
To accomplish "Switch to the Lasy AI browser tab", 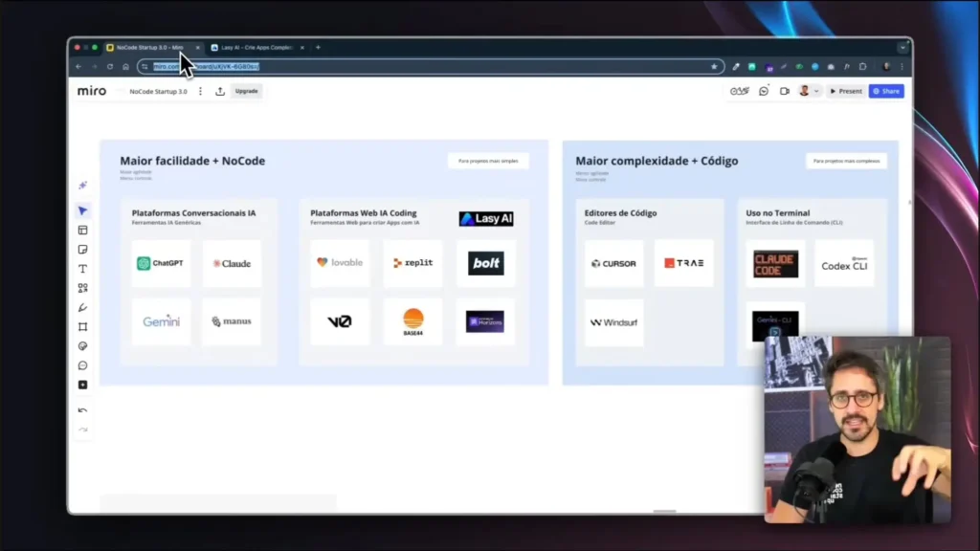I will 254,46.
